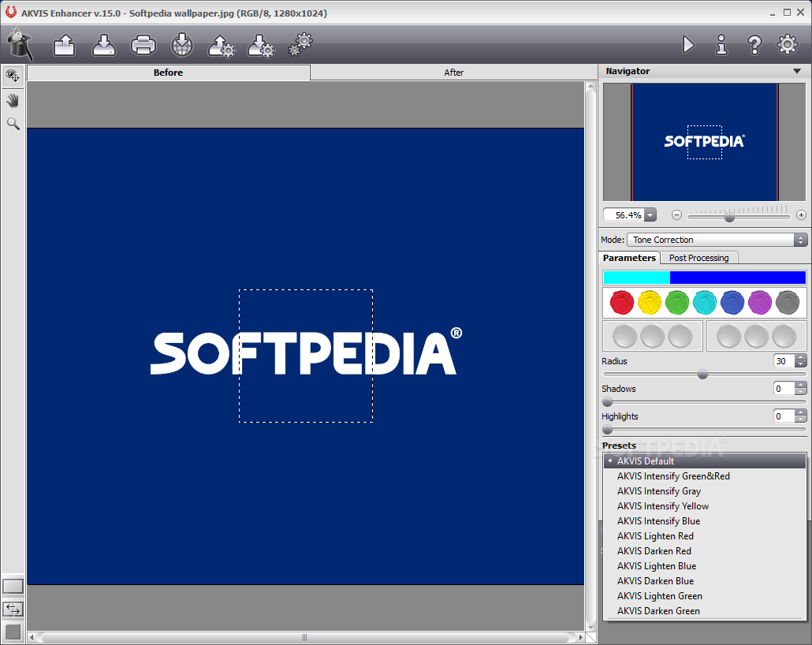This screenshot has width=812, height=645.
Task: Click the Highlights value field
Action: point(784,416)
